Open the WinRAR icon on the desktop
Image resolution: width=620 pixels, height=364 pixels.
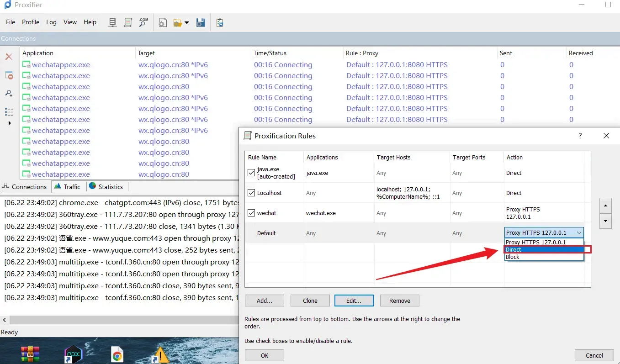30,354
